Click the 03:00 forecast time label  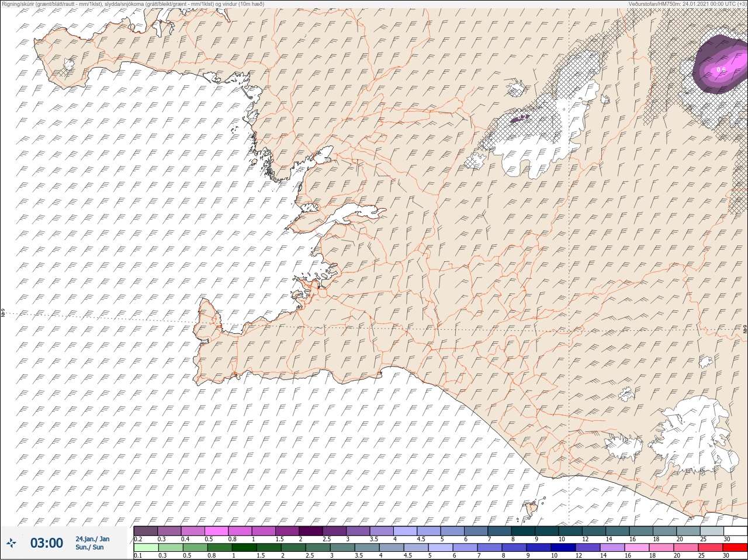[47, 543]
